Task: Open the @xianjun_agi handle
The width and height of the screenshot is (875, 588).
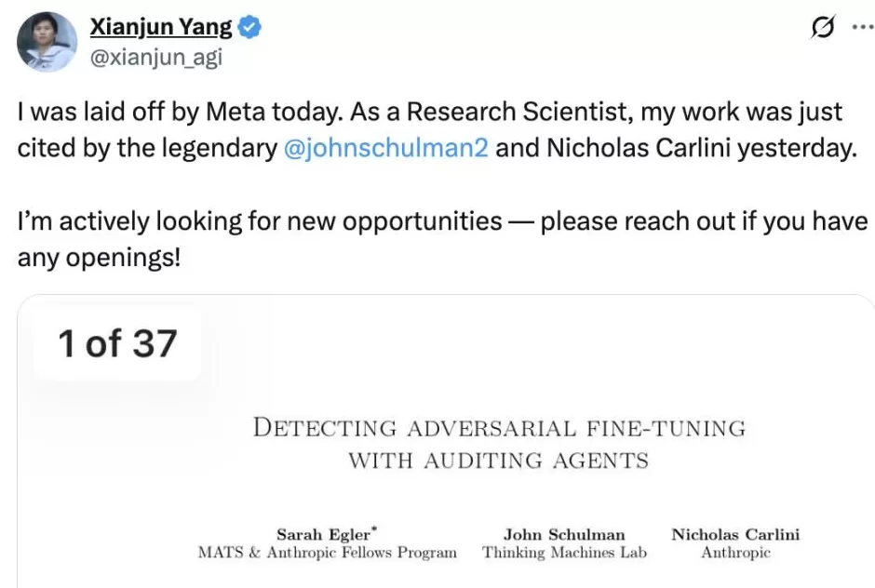Action: click(x=155, y=59)
